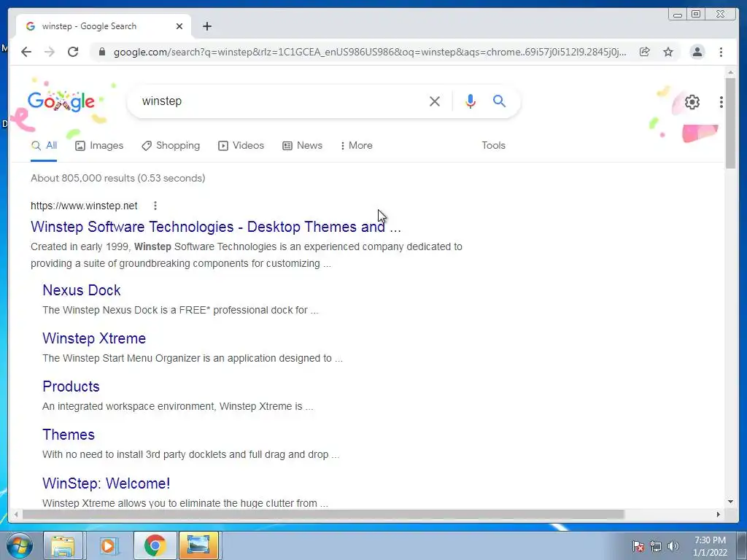Open Google apps menu dots
The width and height of the screenshot is (747, 560).
pos(721,102)
